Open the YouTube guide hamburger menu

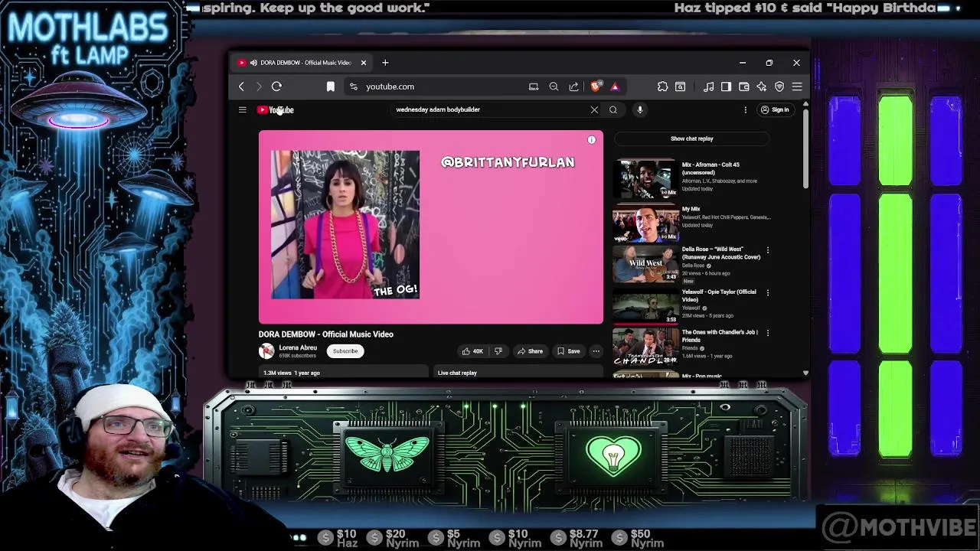coord(242,109)
